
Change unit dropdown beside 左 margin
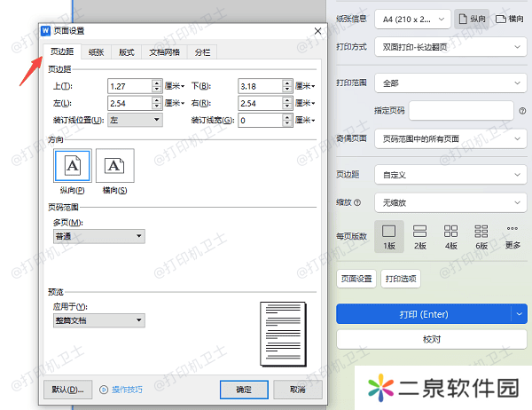click(x=175, y=103)
